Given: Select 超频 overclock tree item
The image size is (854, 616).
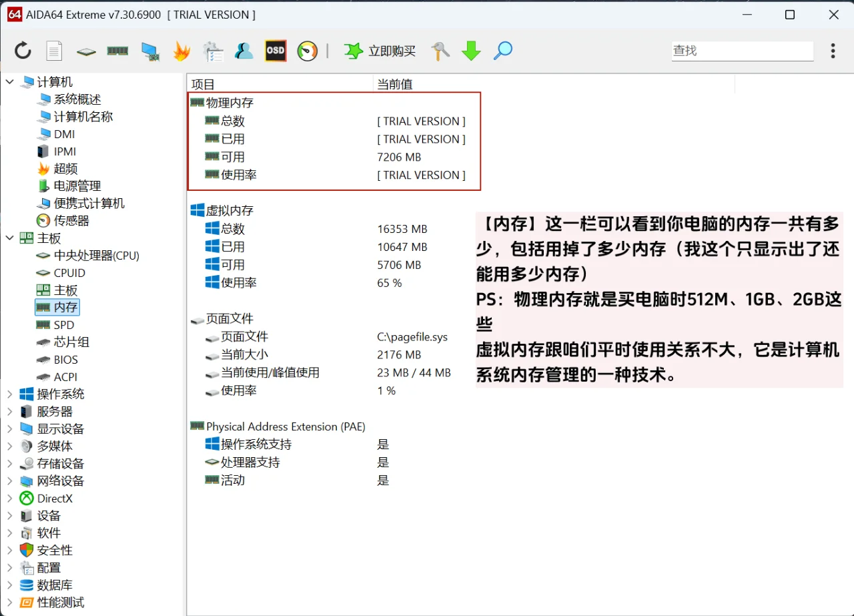Looking at the screenshot, I should [66, 169].
